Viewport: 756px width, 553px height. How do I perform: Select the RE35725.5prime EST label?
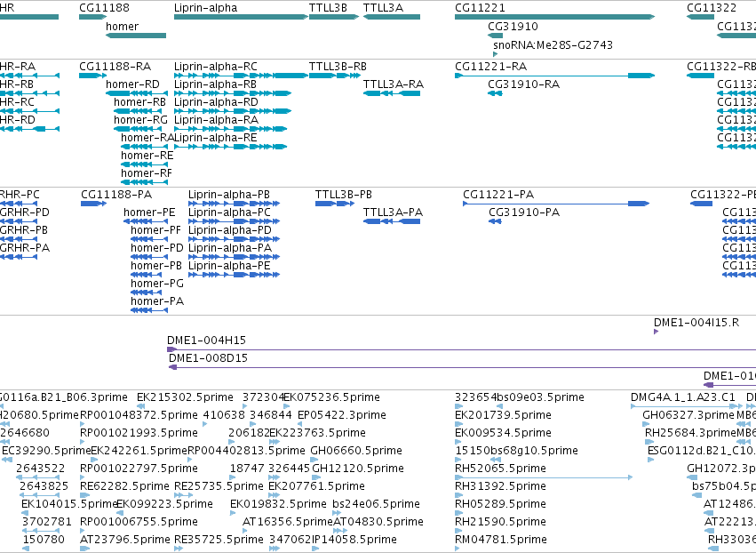click(219, 540)
